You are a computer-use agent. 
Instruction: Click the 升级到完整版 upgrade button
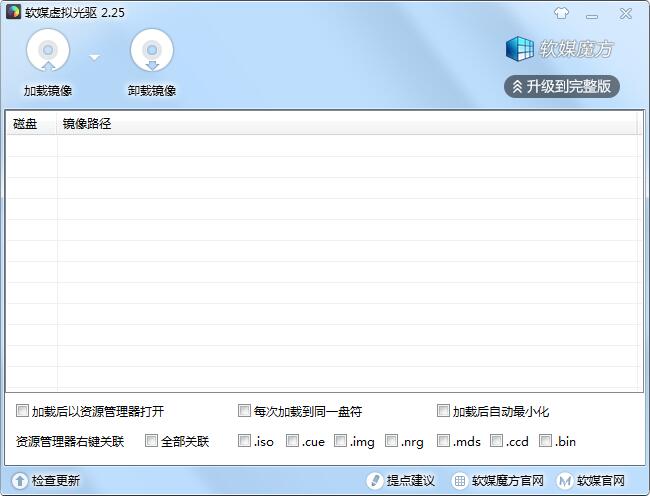pyautogui.click(x=562, y=86)
